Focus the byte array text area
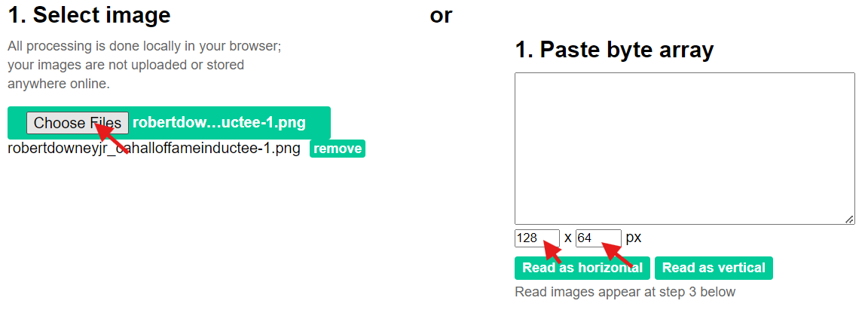The image size is (868, 313). click(684, 148)
